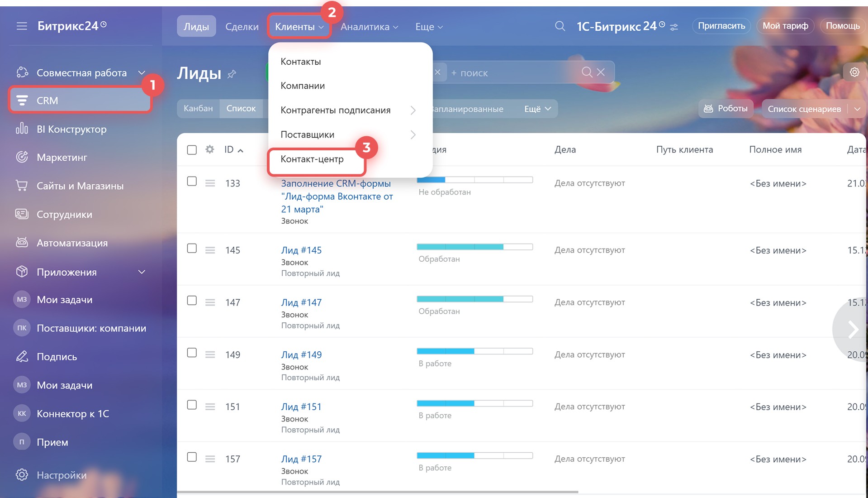This screenshot has height=498, width=868.
Task: Open the hamburger menu next to Битрикс24
Action: 22,26
